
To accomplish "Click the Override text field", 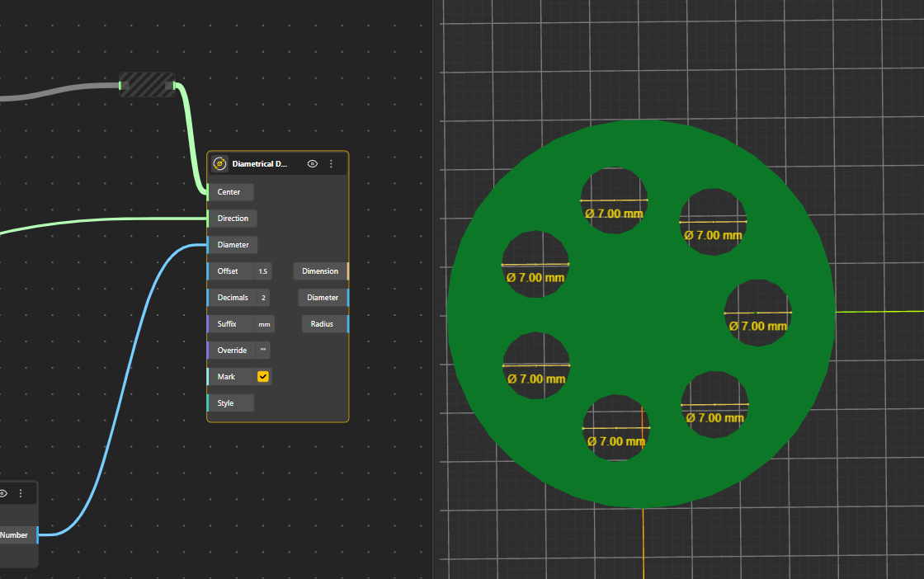I will coord(262,351).
